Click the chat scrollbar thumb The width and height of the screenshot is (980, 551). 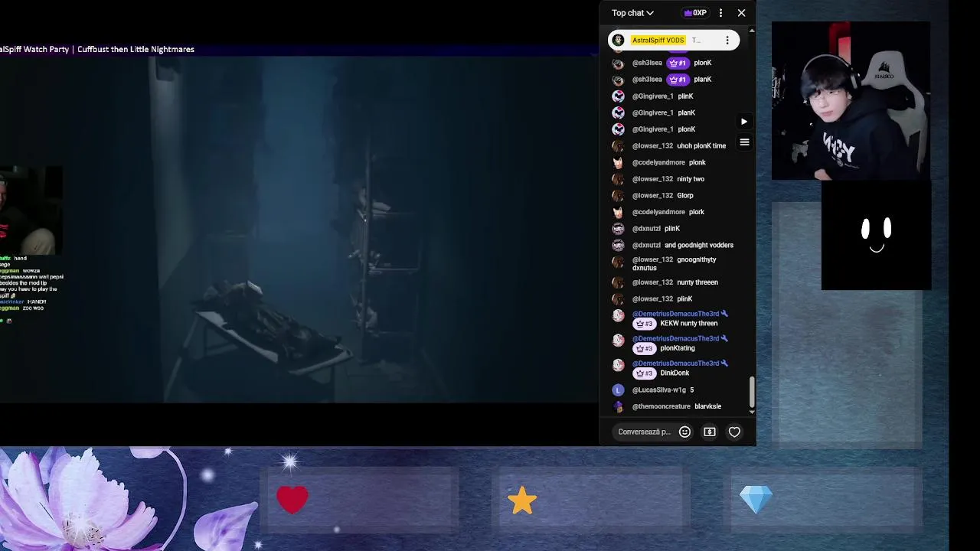[752, 392]
